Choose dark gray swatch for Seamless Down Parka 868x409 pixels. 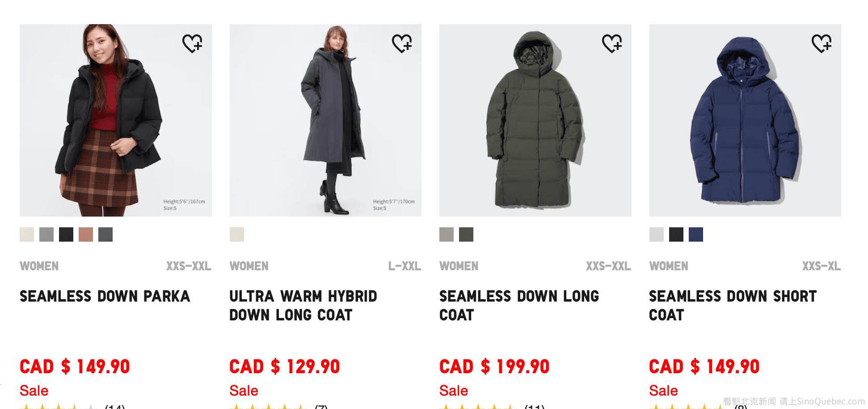pyautogui.click(x=105, y=234)
